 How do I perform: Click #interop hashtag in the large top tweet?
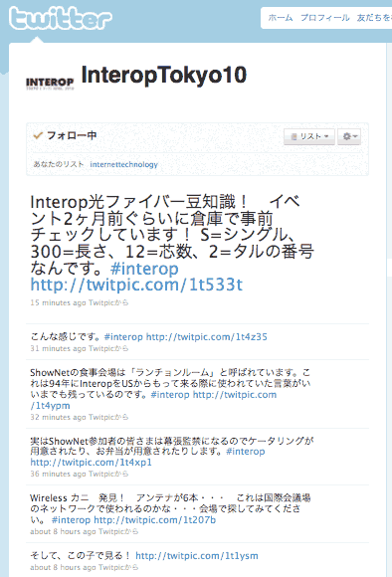tap(144, 269)
